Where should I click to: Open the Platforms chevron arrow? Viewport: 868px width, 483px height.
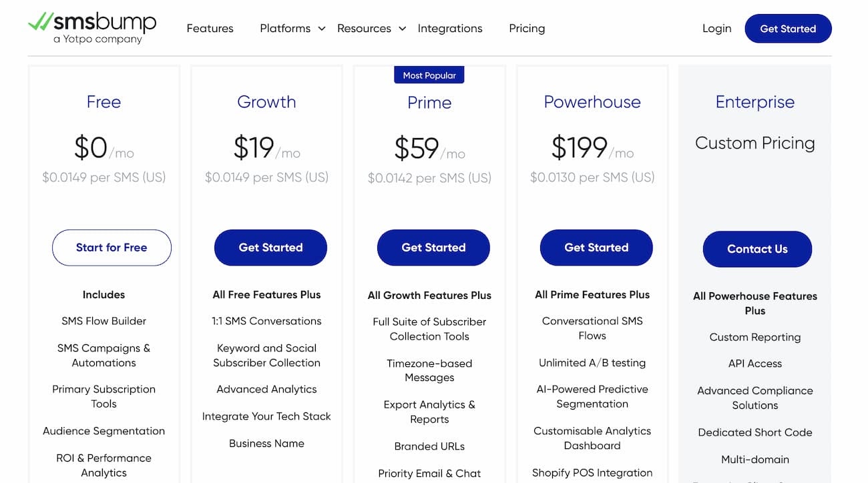tap(321, 29)
